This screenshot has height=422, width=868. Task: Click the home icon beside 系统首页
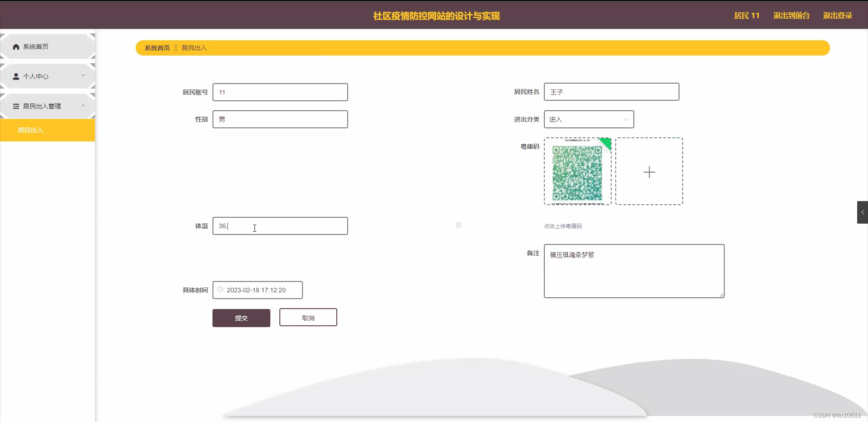pos(16,47)
